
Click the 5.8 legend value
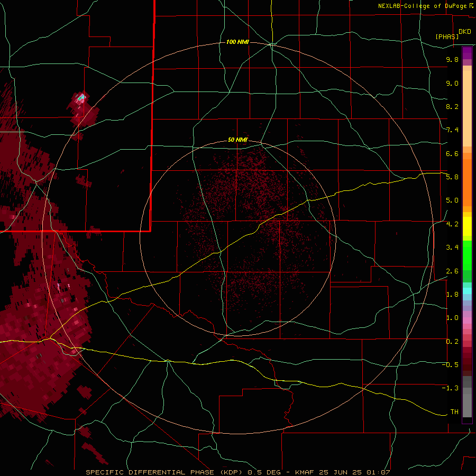pos(452,177)
